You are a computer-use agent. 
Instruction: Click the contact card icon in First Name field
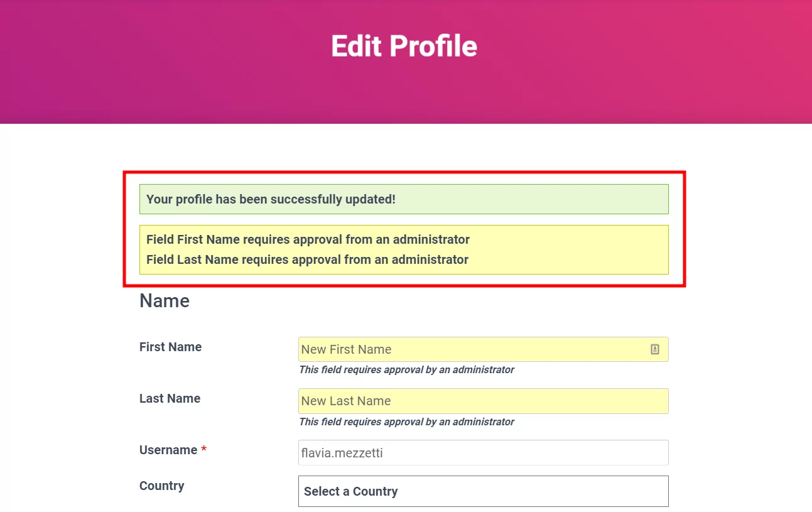(654, 349)
